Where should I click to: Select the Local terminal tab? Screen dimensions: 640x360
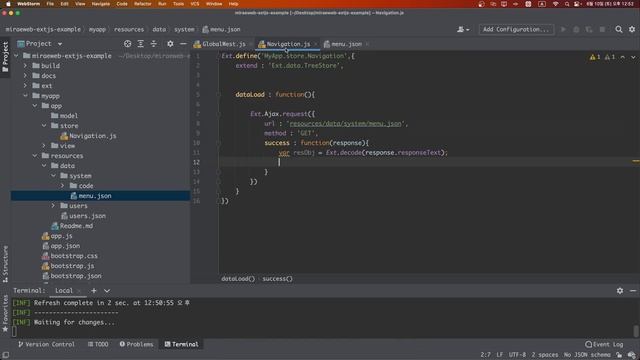click(64, 291)
